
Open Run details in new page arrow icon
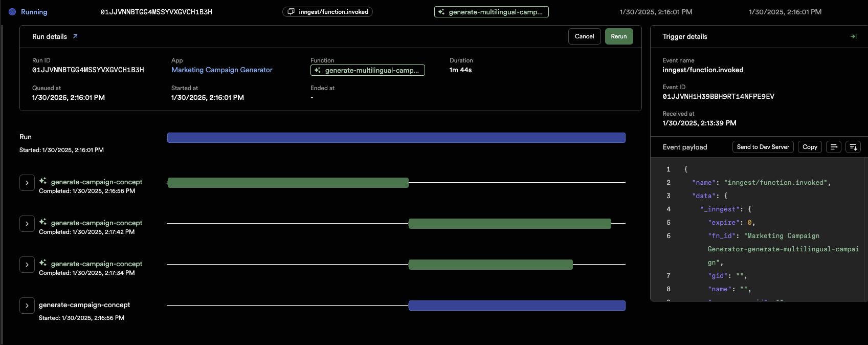tap(75, 36)
